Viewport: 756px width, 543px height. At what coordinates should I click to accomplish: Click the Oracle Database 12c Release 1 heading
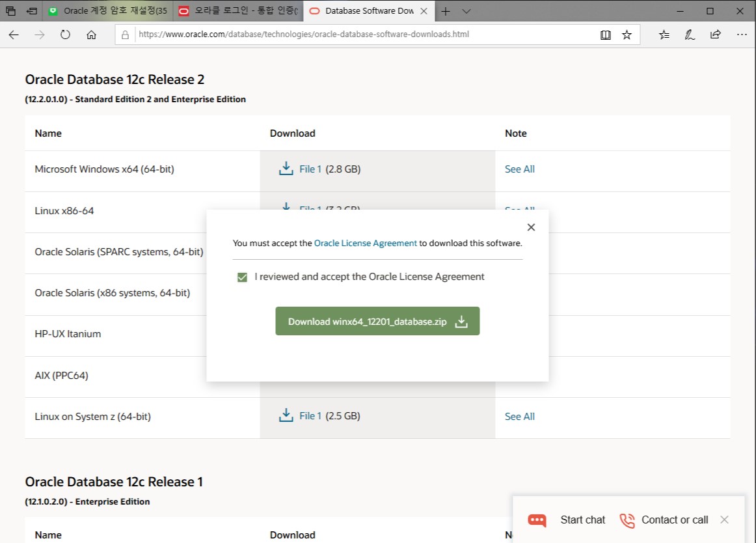tap(114, 482)
